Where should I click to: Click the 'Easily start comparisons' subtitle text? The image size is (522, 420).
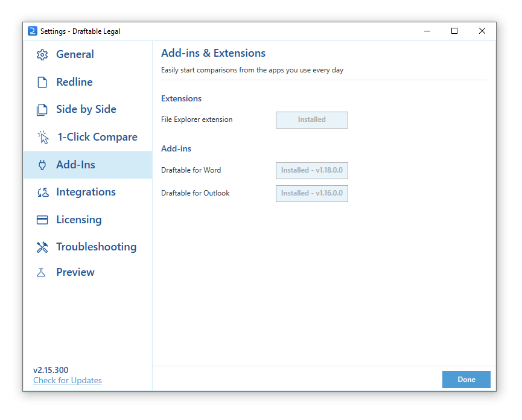click(252, 70)
